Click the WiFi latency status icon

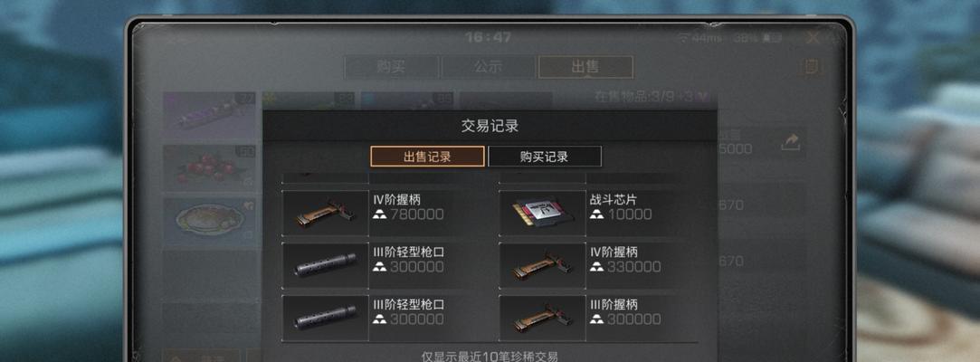coord(684,38)
